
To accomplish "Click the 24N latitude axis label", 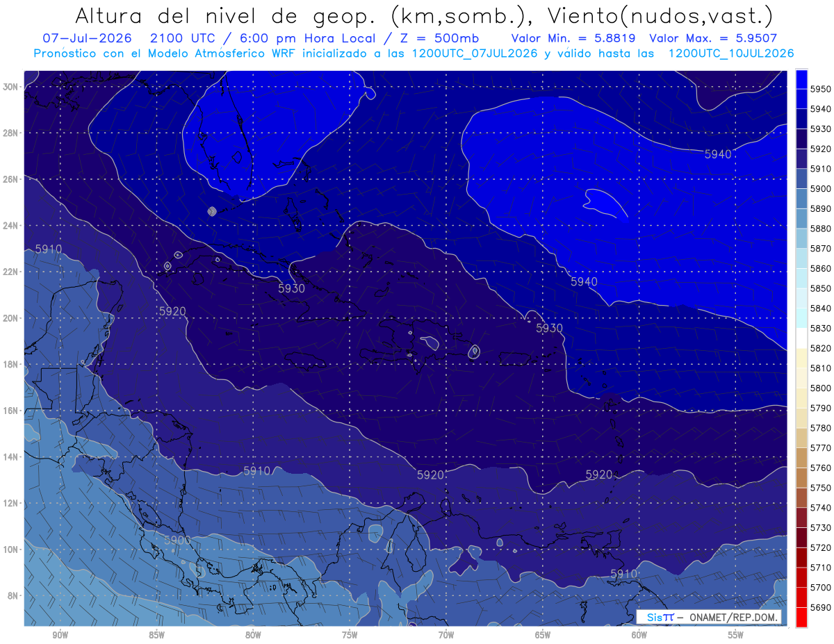I will 10,226.
